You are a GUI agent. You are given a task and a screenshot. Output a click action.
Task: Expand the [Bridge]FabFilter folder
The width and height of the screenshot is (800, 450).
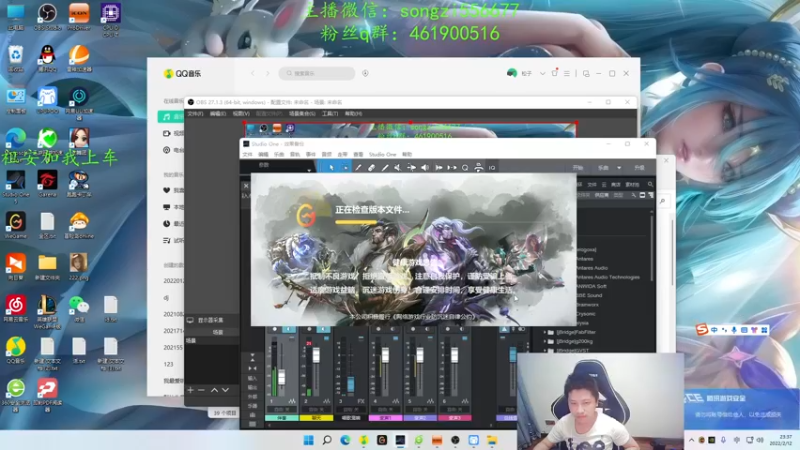click(545, 332)
